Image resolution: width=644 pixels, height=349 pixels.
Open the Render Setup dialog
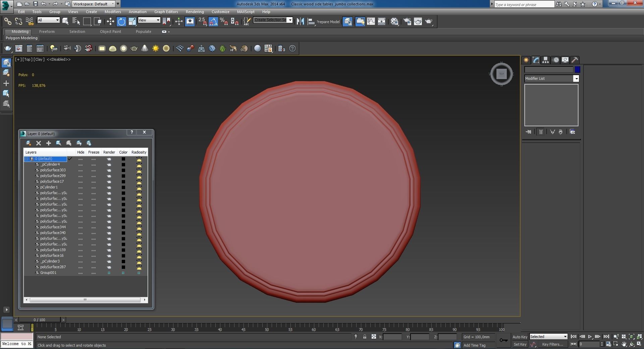407,21
